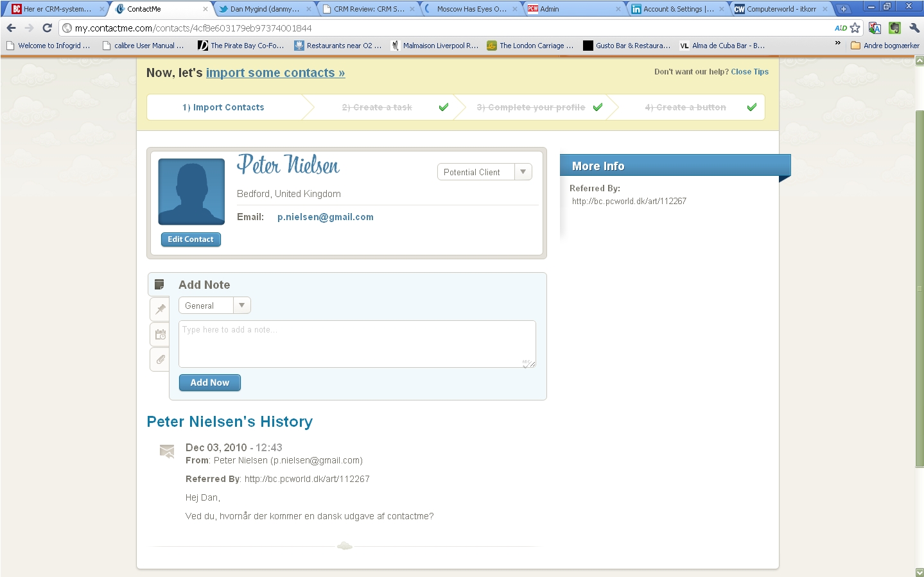Expand the Potential Client status dropdown
Image resolution: width=924 pixels, height=577 pixels.
[x=523, y=172]
